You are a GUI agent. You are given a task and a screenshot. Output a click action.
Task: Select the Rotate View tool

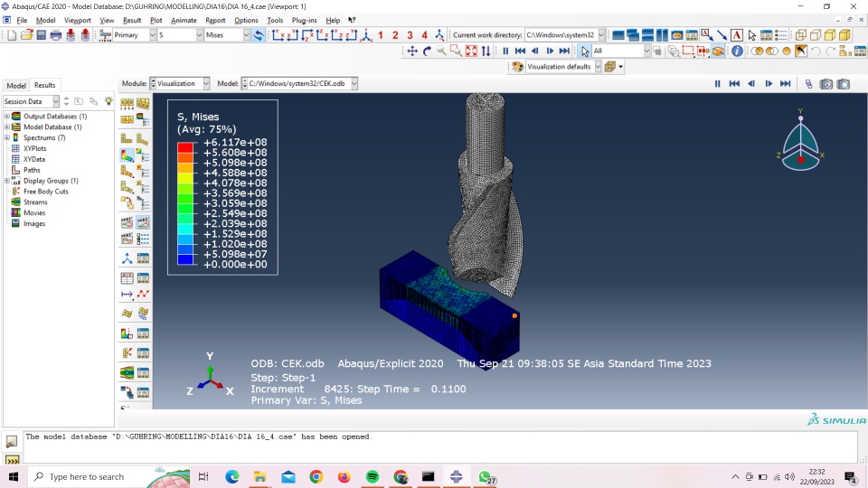click(427, 51)
